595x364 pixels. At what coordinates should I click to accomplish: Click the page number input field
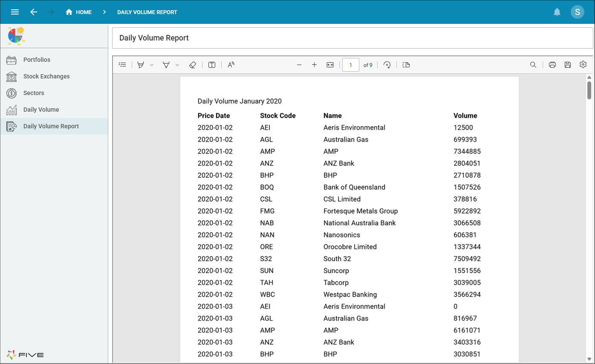click(351, 65)
